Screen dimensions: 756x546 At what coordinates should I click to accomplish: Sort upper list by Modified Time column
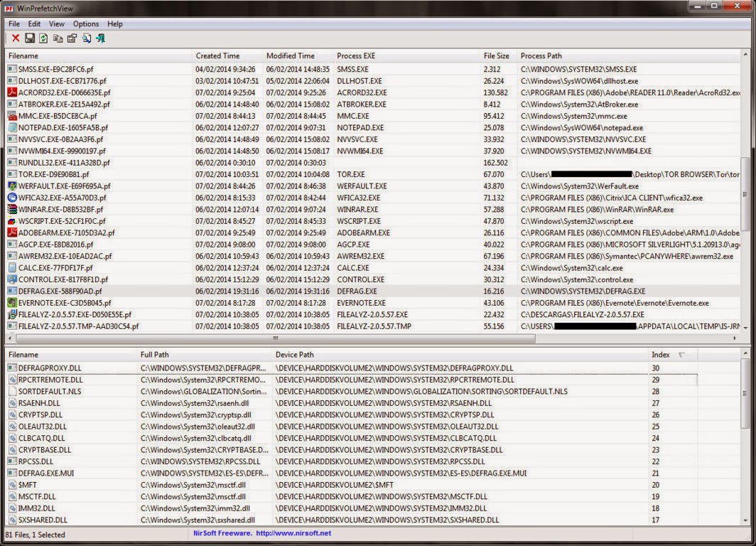pos(298,55)
